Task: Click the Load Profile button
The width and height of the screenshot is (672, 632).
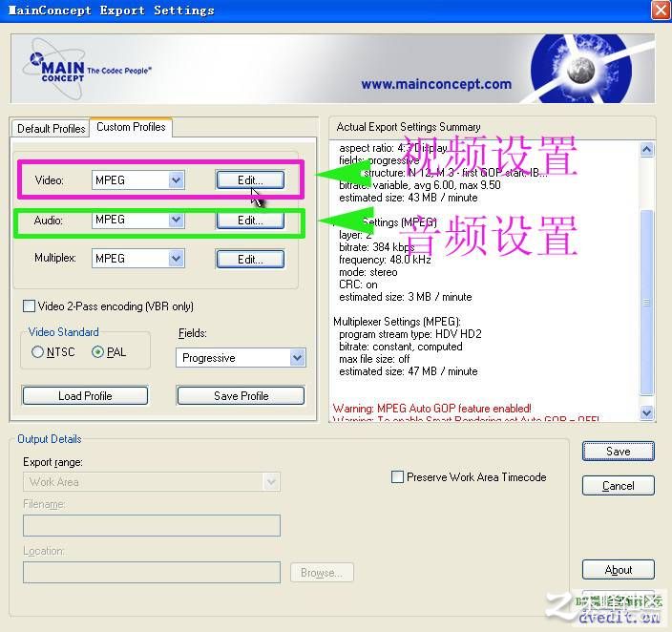Action: click(85, 396)
